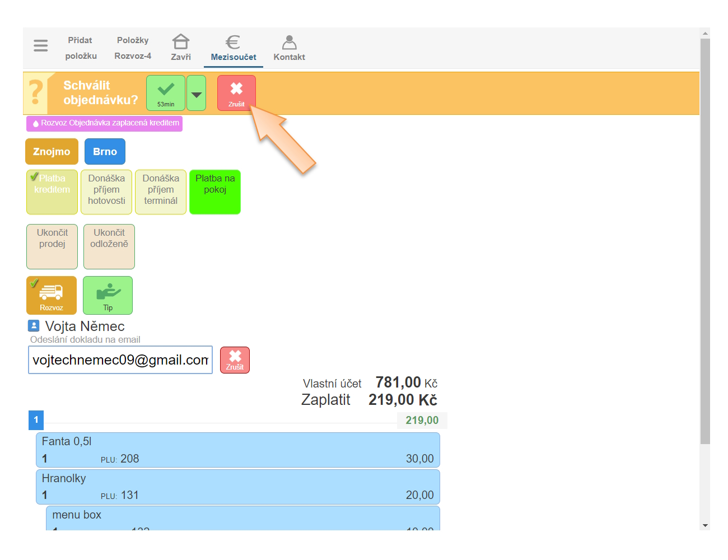The image size is (728, 560).
Task: Select Donáška příjem hotovosti option
Action: point(106,192)
